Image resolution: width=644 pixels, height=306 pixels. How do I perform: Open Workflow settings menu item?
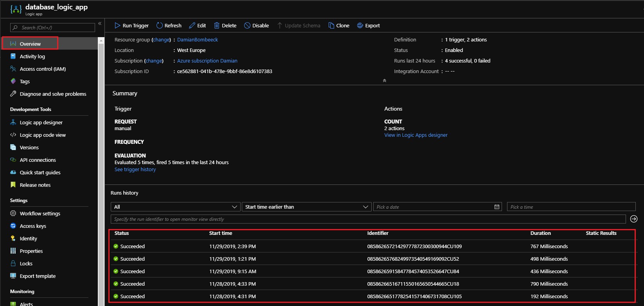[x=40, y=213]
